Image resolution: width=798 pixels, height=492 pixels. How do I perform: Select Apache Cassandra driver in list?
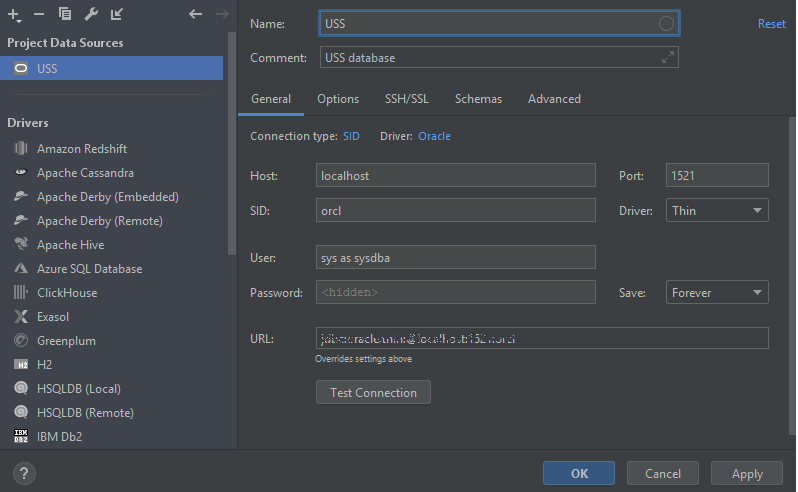[85, 173]
